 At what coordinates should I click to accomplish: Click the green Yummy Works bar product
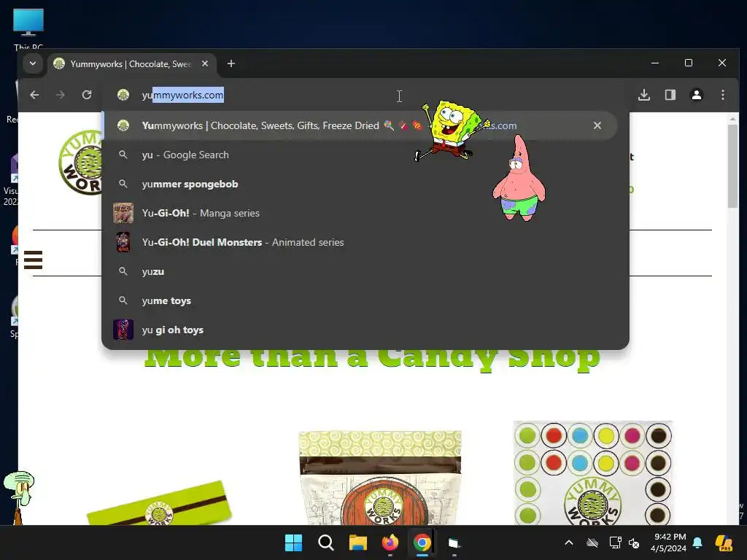click(158, 504)
